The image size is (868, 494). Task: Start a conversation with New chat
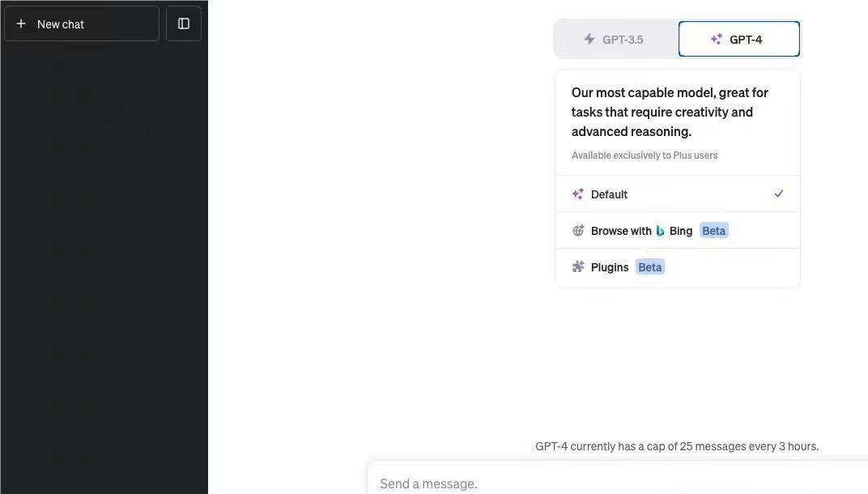pyautogui.click(x=82, y=23)
